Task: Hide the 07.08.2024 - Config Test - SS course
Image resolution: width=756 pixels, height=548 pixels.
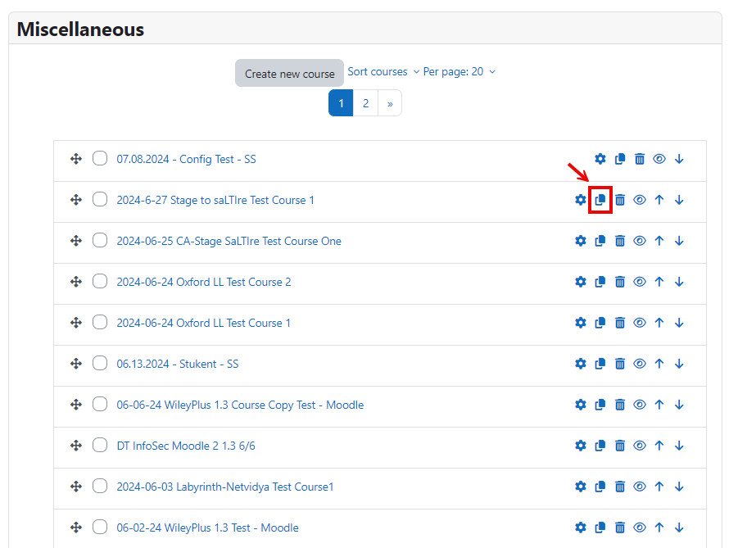Action: pyautogui.click(x=659, y=159)
